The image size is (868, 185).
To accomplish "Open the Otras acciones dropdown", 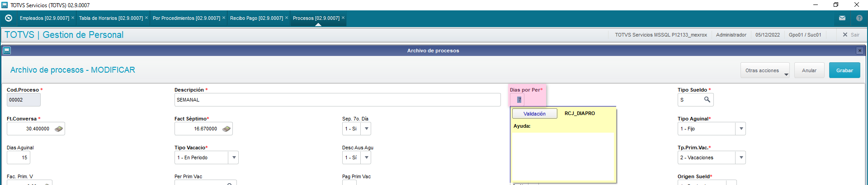I will [x=765, y=70].
